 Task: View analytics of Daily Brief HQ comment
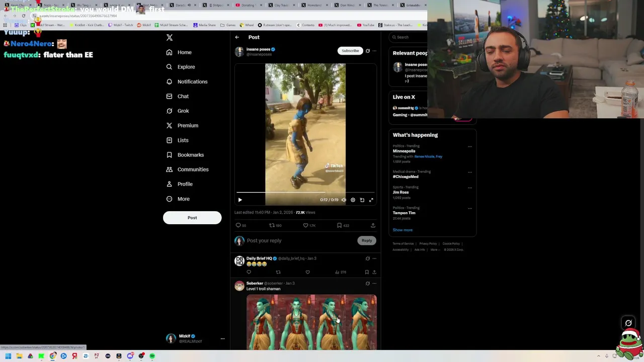(341, 273)
